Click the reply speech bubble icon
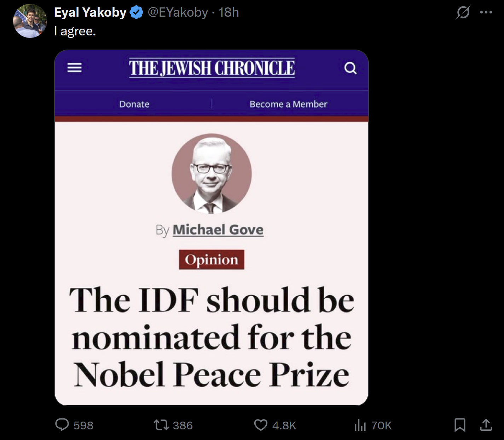 click(x=62, y=424)
